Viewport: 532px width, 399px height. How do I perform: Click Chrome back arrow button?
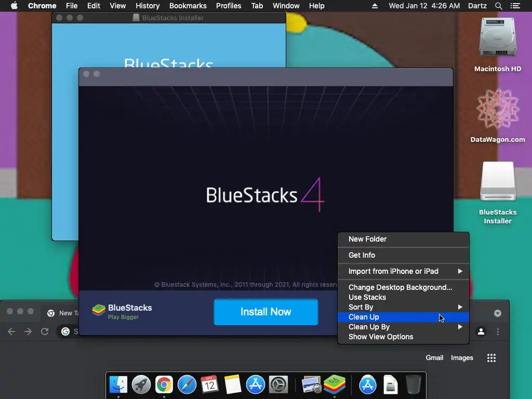point(11,331)
